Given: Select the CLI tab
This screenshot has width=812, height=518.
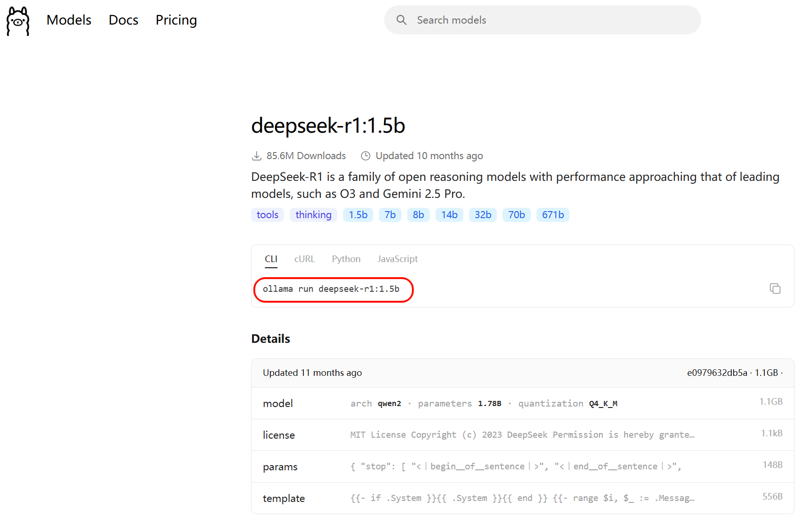Looking at the screenshot, I should 271,259.
